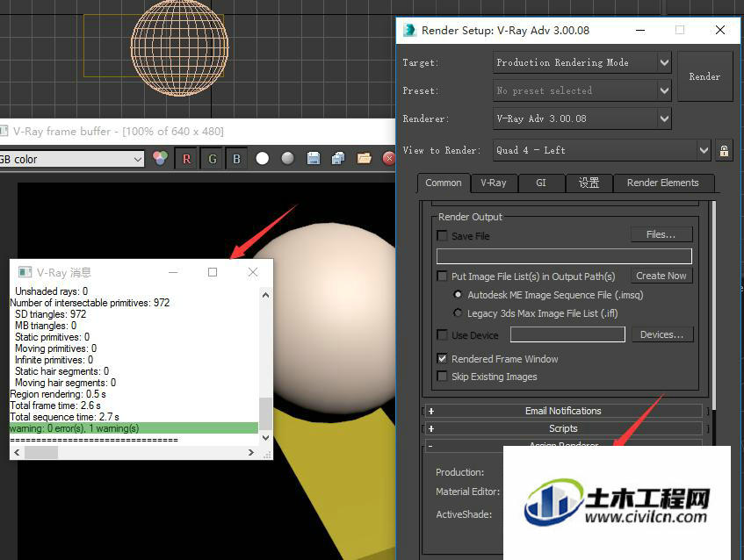Enable the Save File checkbox

point(442,235)
